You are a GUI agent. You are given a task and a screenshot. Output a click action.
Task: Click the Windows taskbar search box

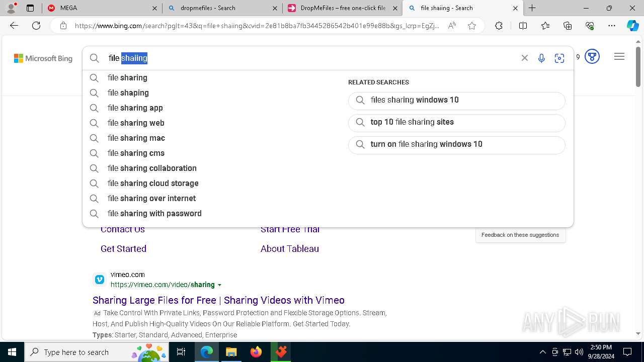point(97,352)
